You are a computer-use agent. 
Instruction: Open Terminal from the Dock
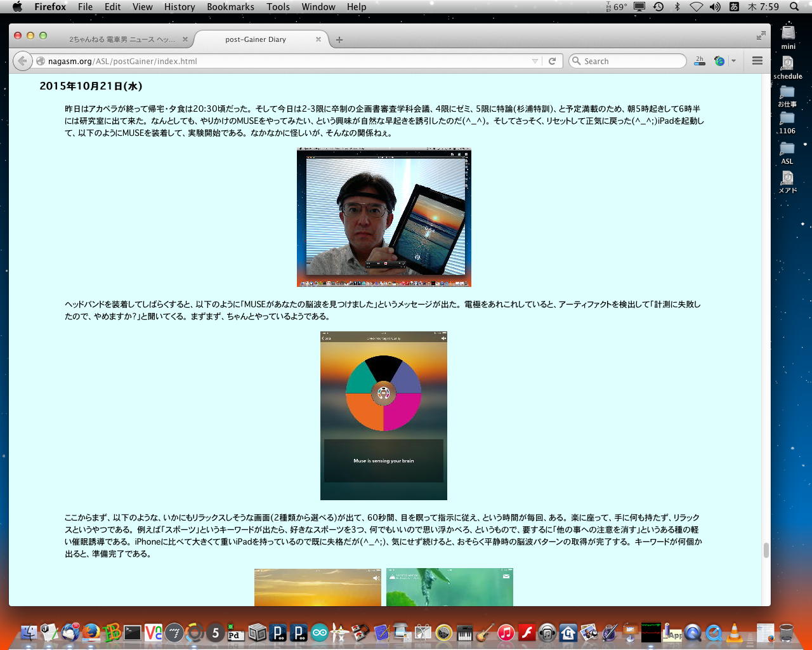pos(133,632)
